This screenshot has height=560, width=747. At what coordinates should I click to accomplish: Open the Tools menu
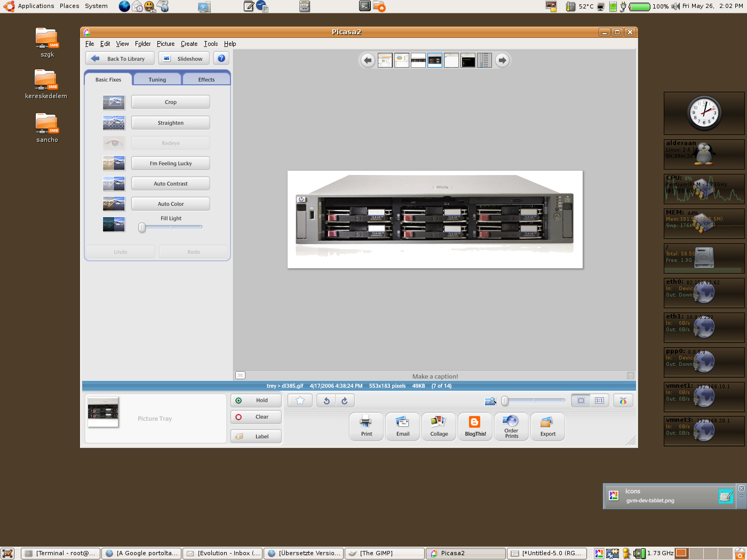211,44
